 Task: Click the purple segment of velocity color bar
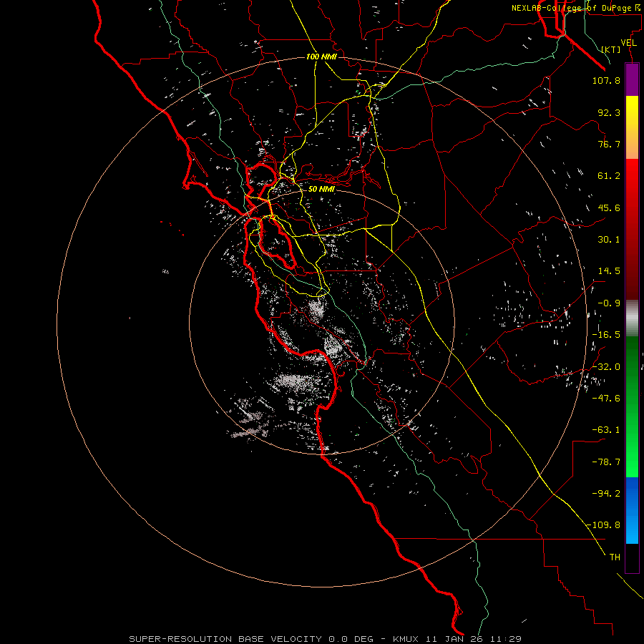(x=632, y=80)
